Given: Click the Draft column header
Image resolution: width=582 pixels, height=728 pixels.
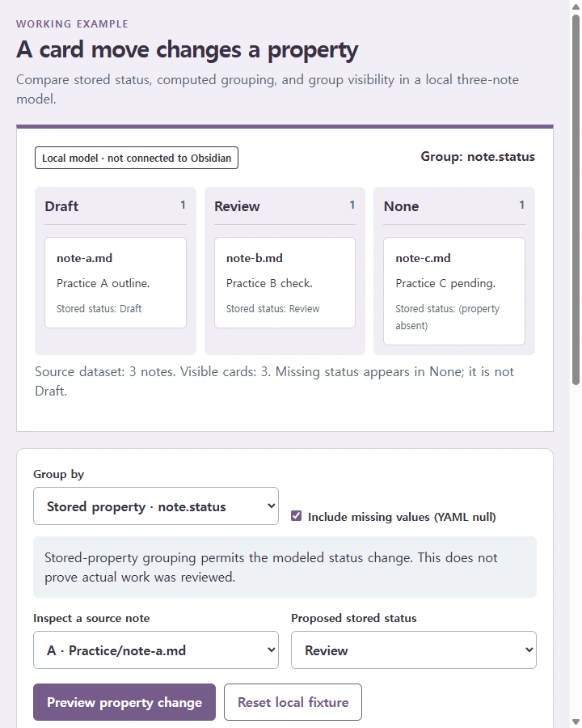Looking at the screenshot, I should [x=61, y=206].
